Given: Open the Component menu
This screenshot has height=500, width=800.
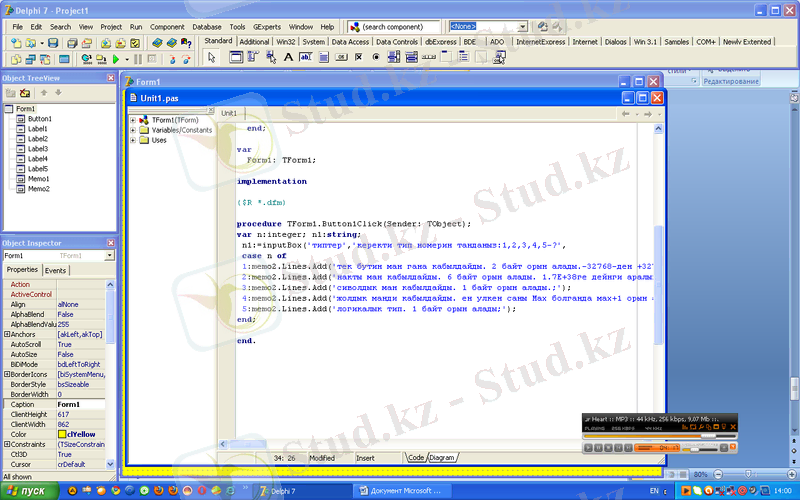Looking at the screenshot, I should [x=167, y=27].
